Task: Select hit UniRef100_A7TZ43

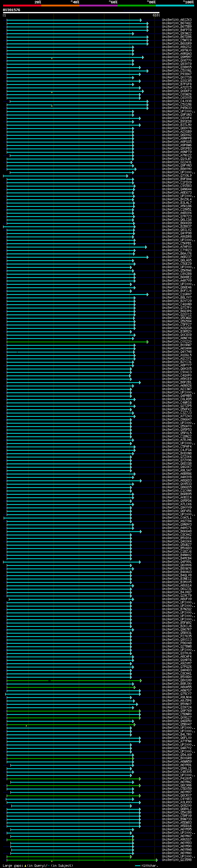Action: click(x=176, y=416)
